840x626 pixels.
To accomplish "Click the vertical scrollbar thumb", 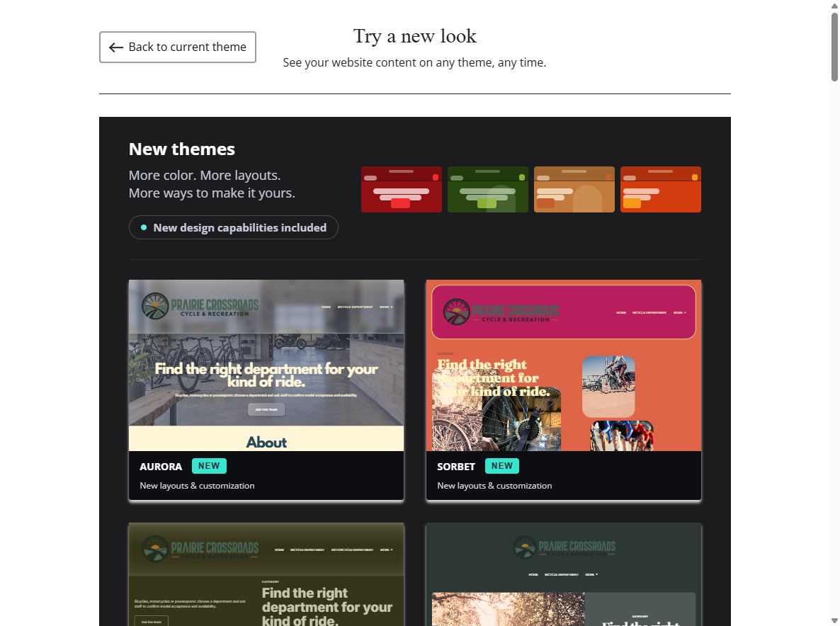I will point(834,47).
